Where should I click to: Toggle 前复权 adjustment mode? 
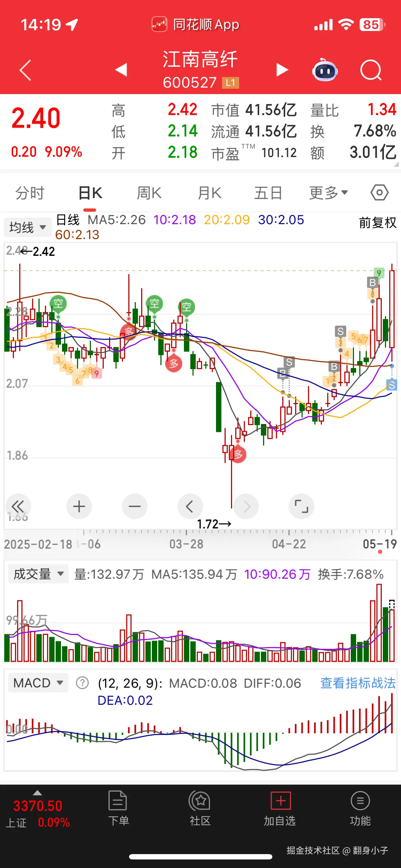point(378,223)
